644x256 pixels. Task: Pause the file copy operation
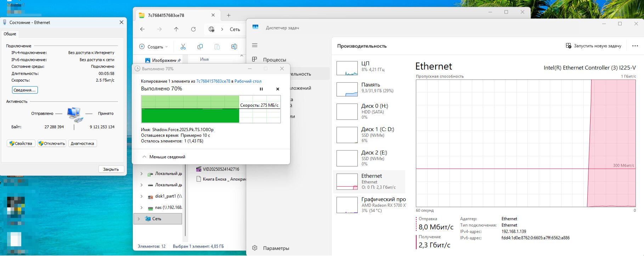tap(261, 89)
